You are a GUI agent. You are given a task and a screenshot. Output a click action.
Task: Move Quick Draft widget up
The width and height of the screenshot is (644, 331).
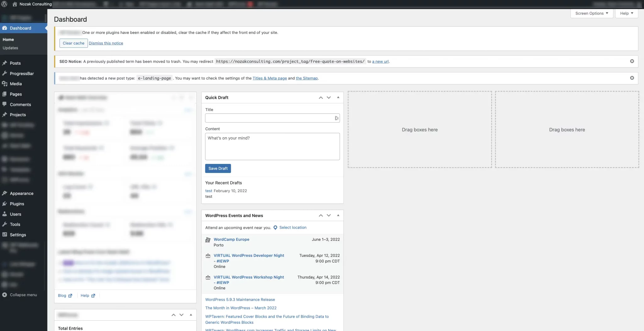tap(321, 98)
